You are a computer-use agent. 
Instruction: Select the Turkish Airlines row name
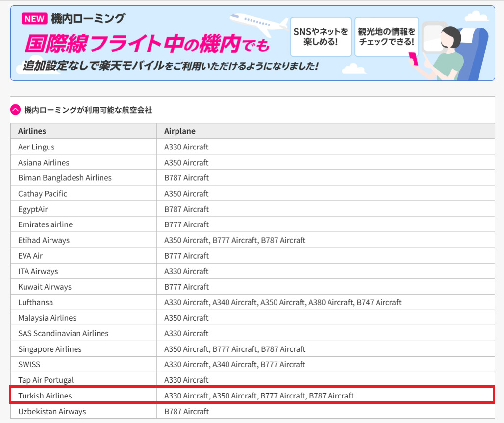pyautogui.click(x=45, y=396)
